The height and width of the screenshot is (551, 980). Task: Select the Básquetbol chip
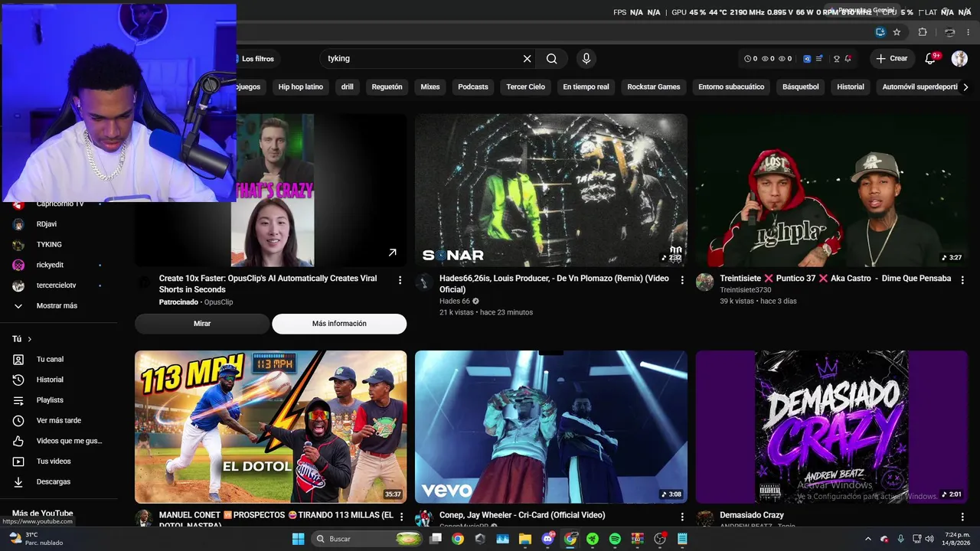801,87
